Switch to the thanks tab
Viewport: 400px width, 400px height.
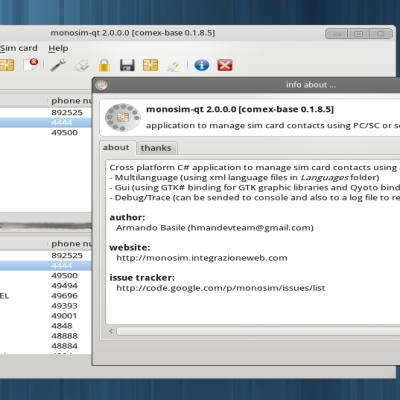click(156, 148)
